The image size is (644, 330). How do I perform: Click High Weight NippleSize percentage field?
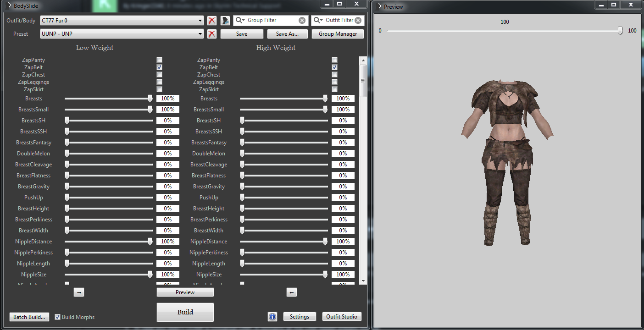343,275
